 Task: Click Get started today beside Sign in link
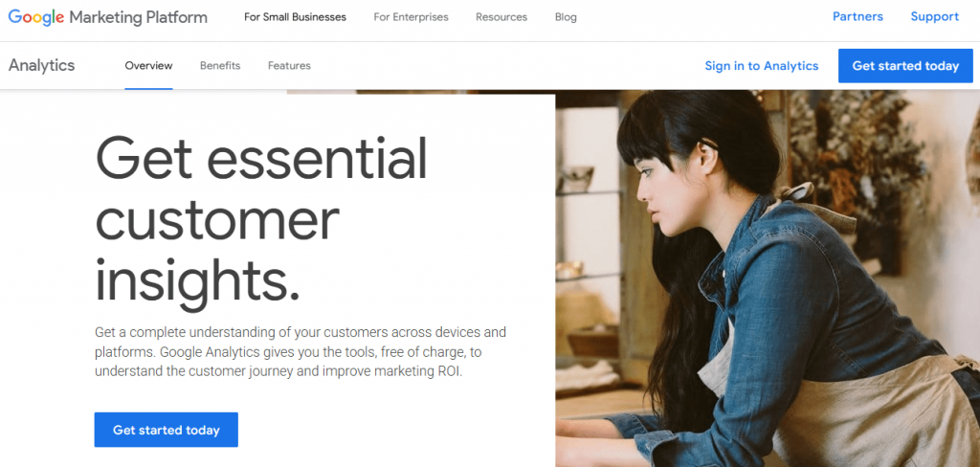905,66
